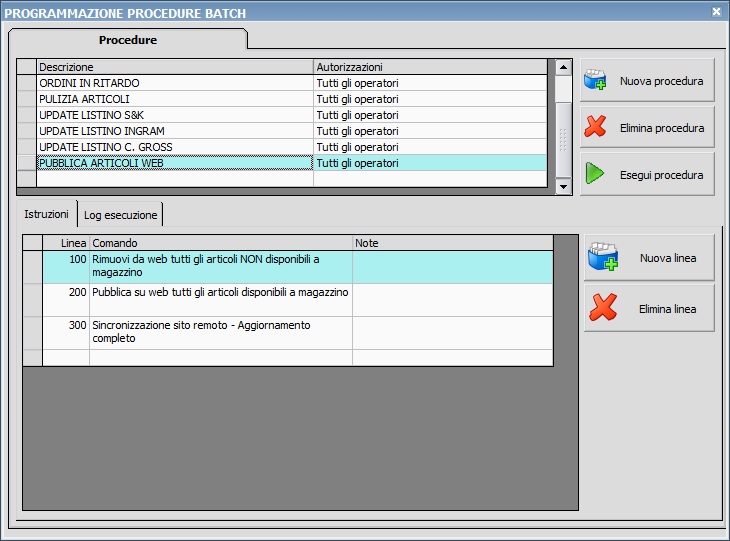Click the red X icon for Elimina procedura

pos(595,126)
